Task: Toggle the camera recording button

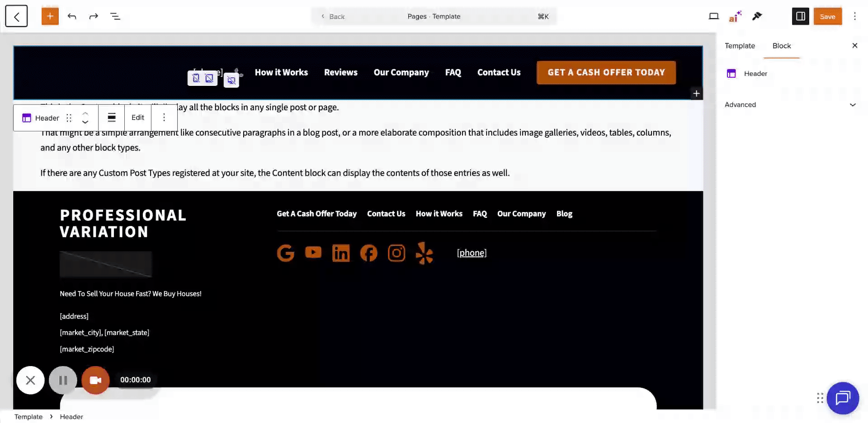Action: click(x=95, y=380)
